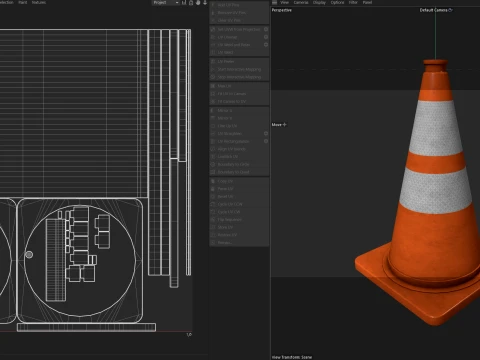Open the Panel menu in 3D viewport
The width and height of the screenshot is (480, 360).
(367, 2)
